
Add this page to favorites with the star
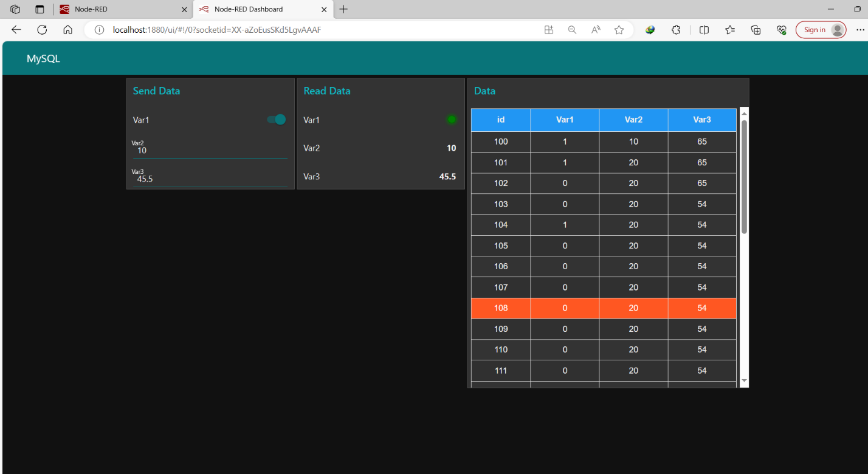[x=619, y=29]
